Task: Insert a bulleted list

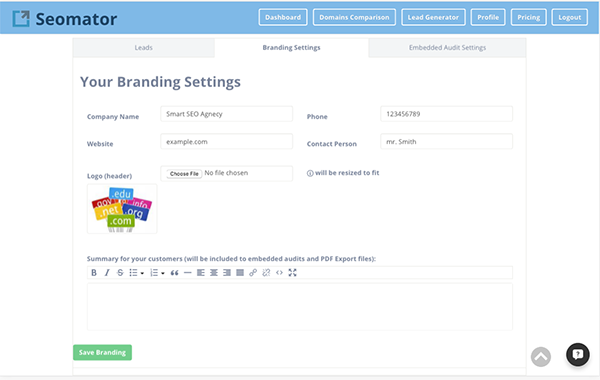Action: click(133, 272)
